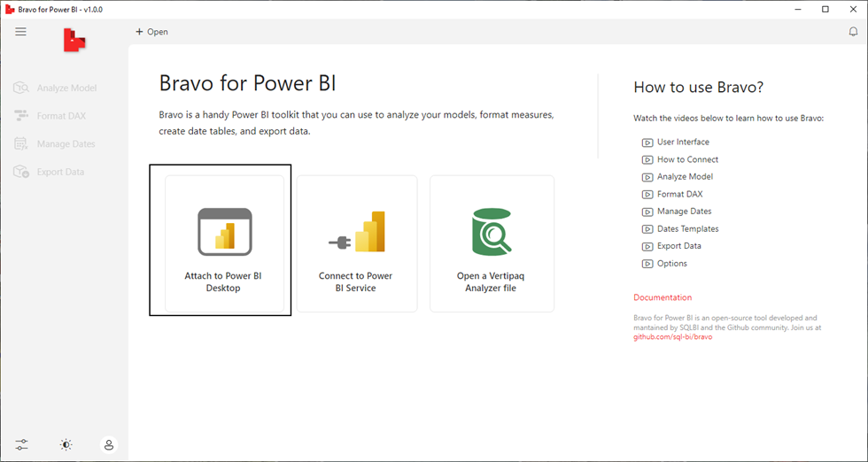
Task: Click the Export Data video icon
Action: tap(647, 246)
